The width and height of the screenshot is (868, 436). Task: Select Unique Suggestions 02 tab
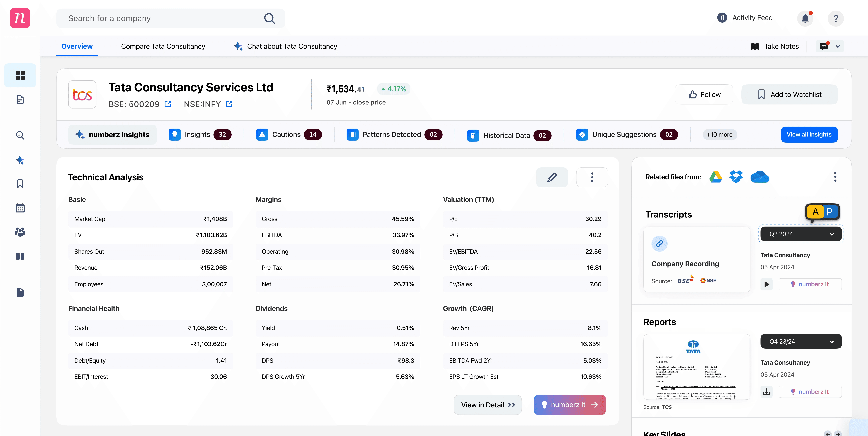[627, 134]
